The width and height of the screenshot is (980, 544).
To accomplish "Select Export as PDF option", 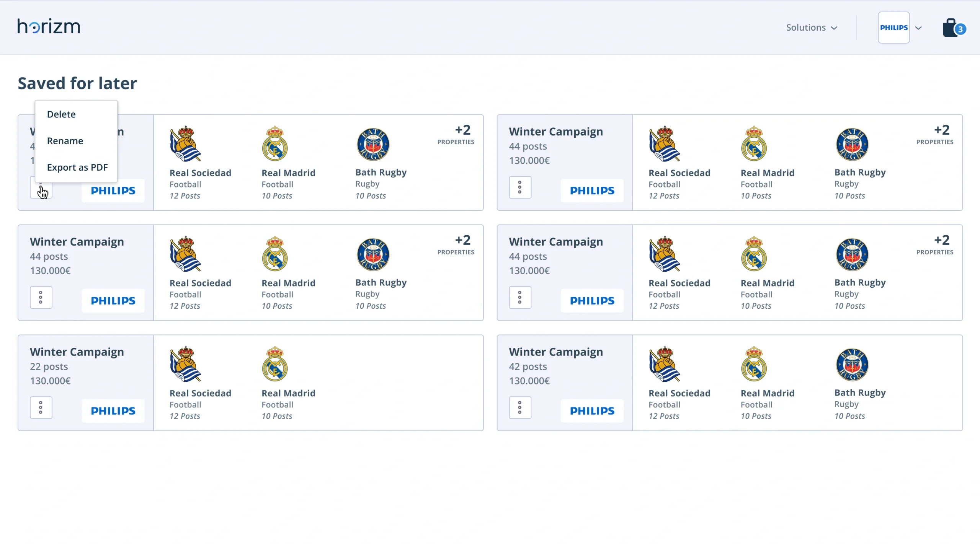I will pyautogui.click(x=77, y=167).
